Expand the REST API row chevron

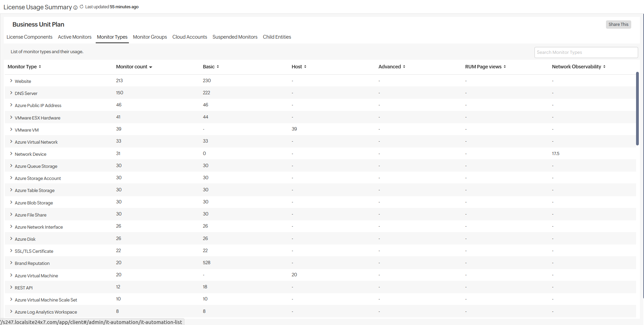[11, 287]
